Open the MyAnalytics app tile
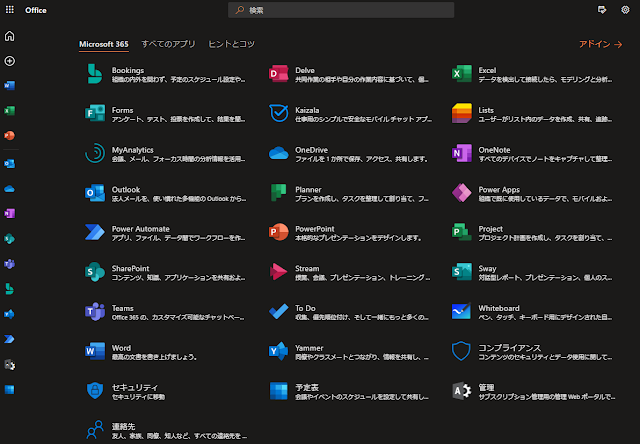Screen dimensions: 640x444 tap(166, 154)
